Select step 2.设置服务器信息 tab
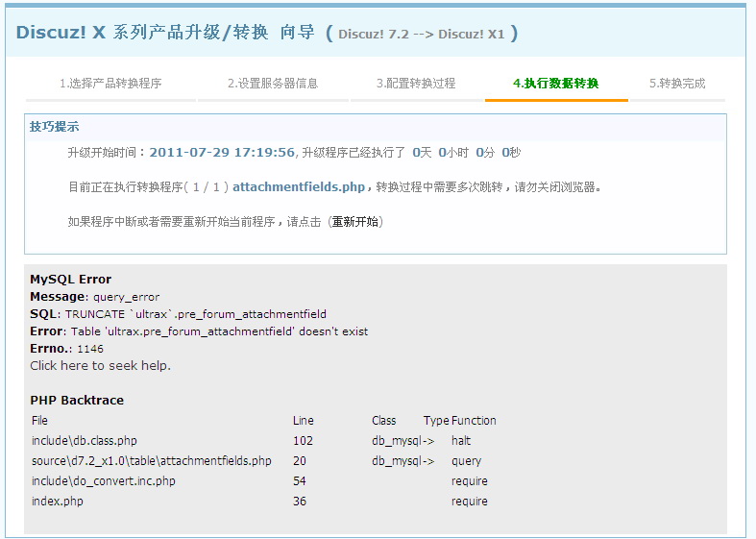The image size is (756, 539). [x=273, y=84]
